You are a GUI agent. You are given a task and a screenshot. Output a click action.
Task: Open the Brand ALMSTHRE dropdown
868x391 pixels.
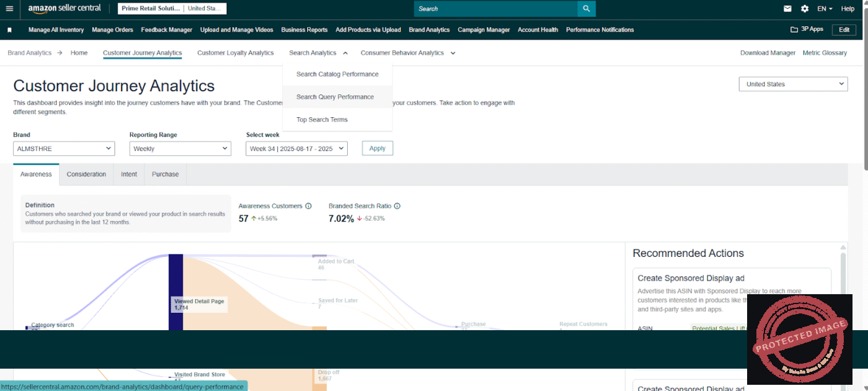point(64,148)
